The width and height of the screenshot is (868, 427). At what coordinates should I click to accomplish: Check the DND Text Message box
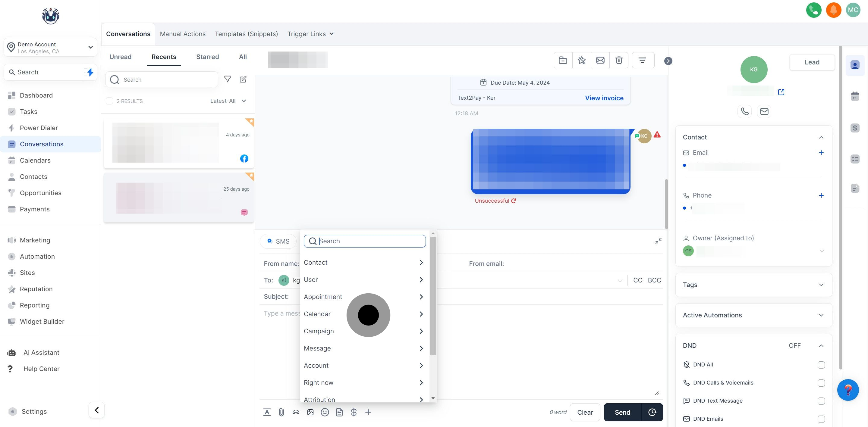[821, 401]
